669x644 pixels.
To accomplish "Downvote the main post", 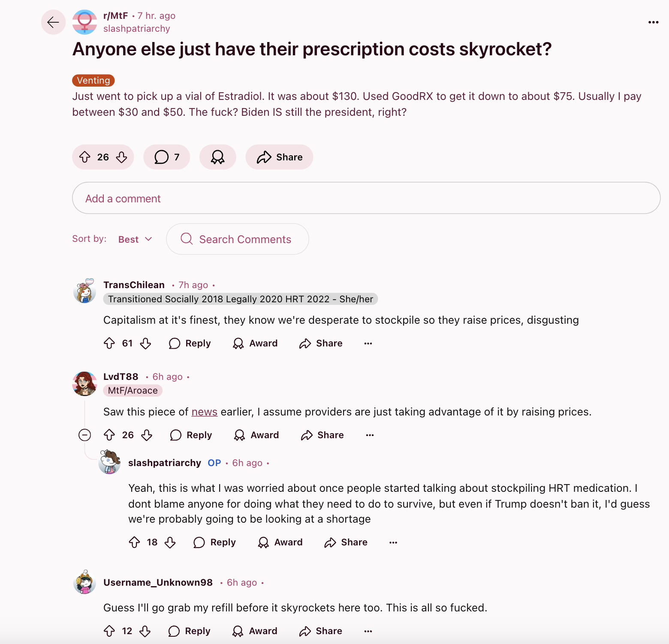I will pos(122,157).
